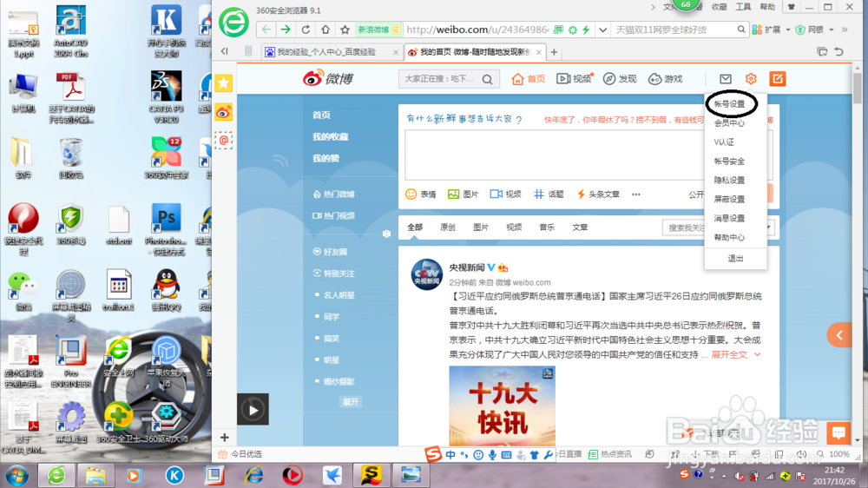Open 我的收藏 in left sidebar
The image size is (868, 488).
click(330, 137)
